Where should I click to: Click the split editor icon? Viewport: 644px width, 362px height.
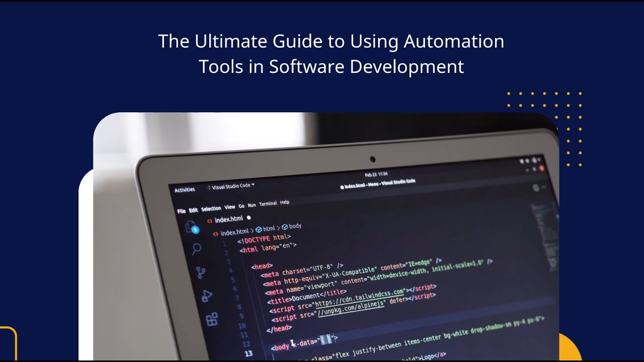click(x=536, y=188)
